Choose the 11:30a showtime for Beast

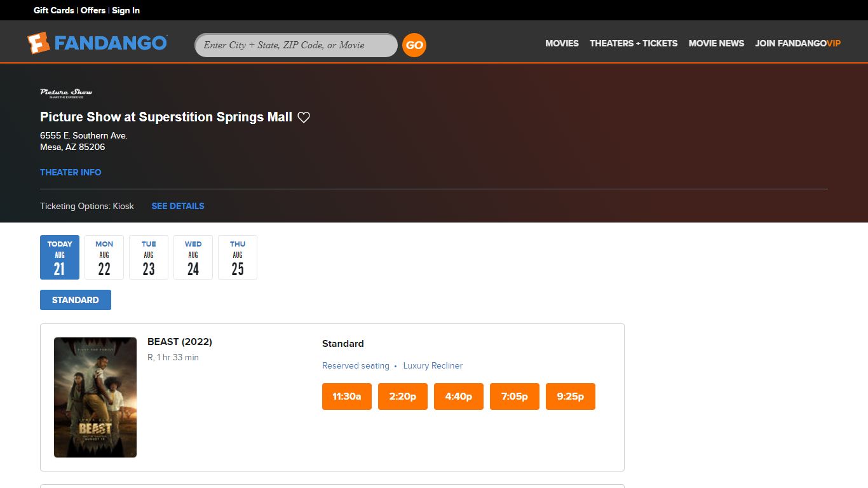[x=347, y=396]
